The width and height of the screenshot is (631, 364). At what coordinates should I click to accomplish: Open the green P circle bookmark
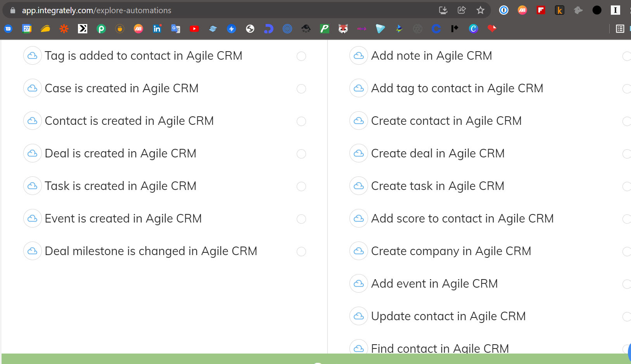pos(101,29)
